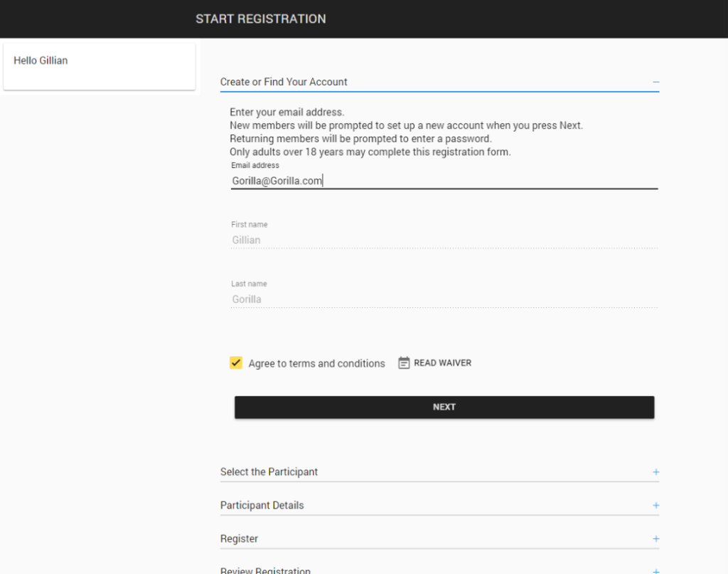This screenshot has width=728, height=574.
Task: Open the 'Review Registration' section heading
Action: (x=265, y=570)
